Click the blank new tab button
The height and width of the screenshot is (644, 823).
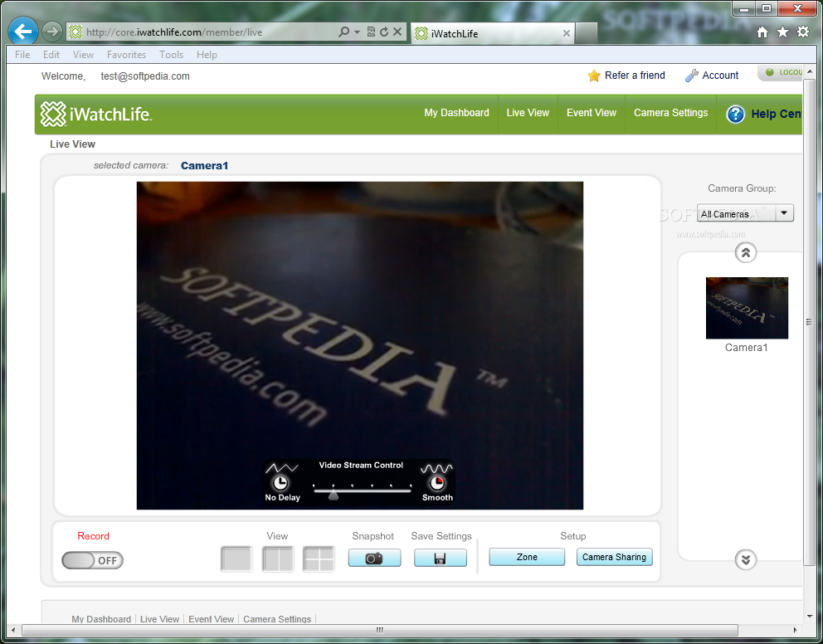pos(587,33)
